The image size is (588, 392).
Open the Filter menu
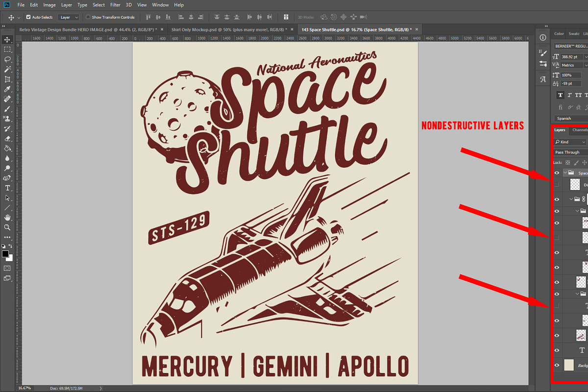[x=115, y=5]
